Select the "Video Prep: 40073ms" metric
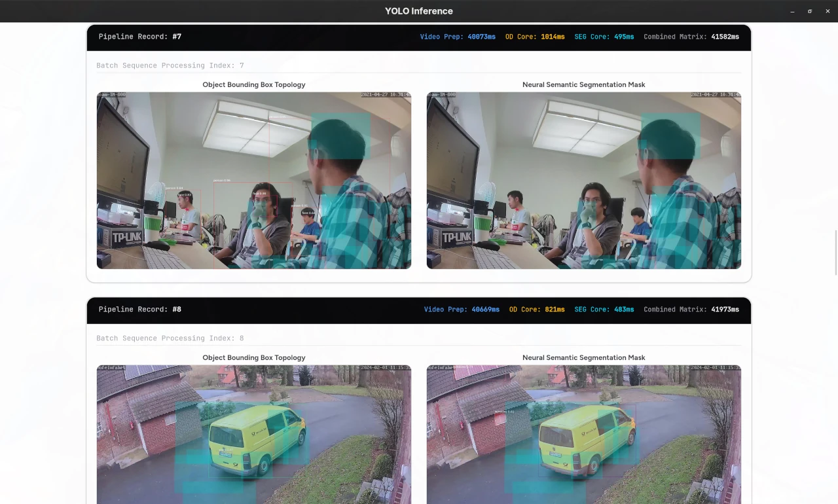838x504 pixels. (458, 37)
